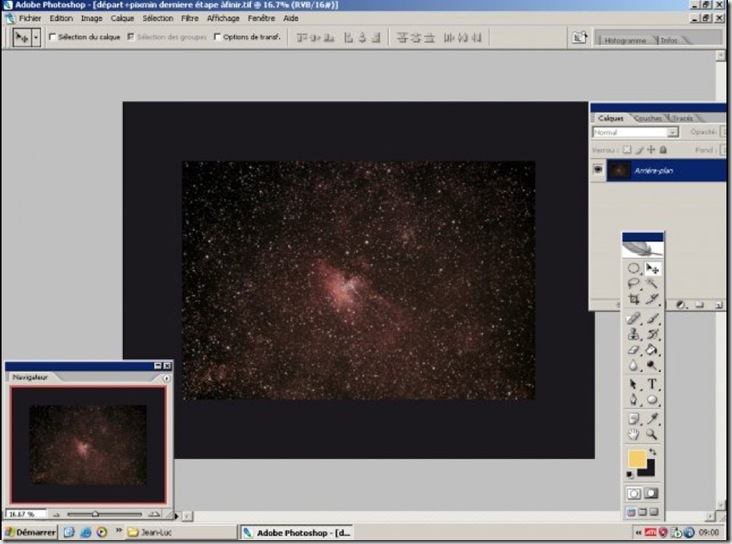Select the History Brush tool

tap(652, 334)
